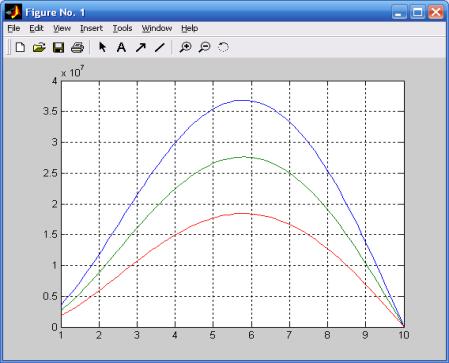Enable the Rotate 3D tool
Viewport: 449px width, 363px height.
coord(223,47)
